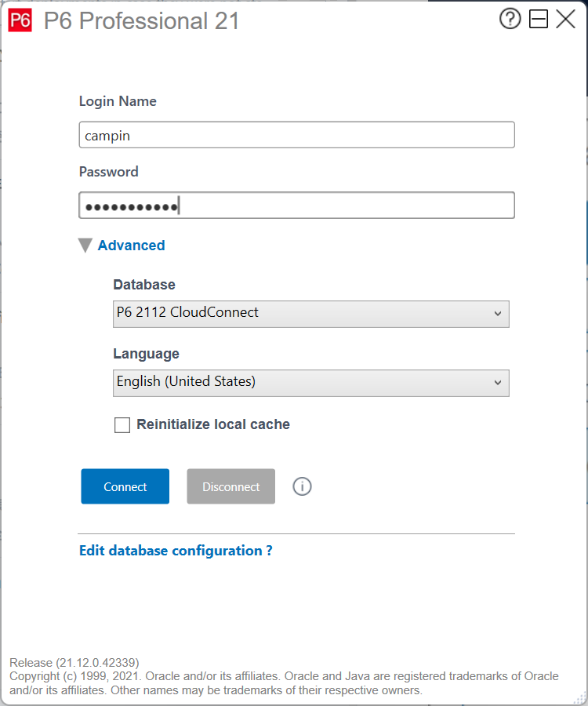Click the resize grip at window corner
Viewport: 588px width, 706px height.
click(x=580, y=698)
